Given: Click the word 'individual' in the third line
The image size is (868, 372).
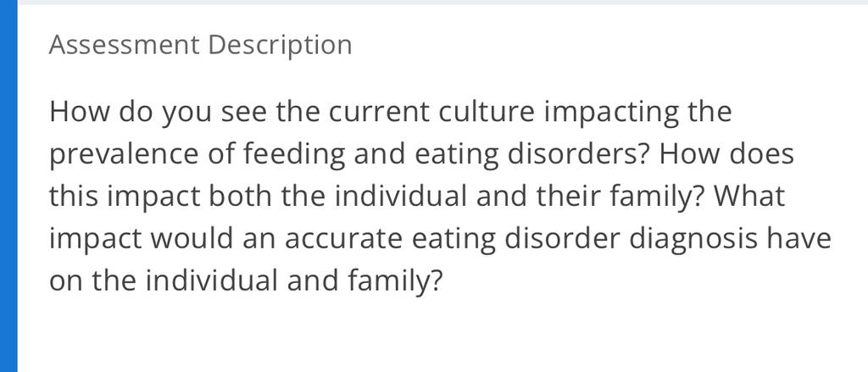Looking at the screenshot, I should [400, 196].
